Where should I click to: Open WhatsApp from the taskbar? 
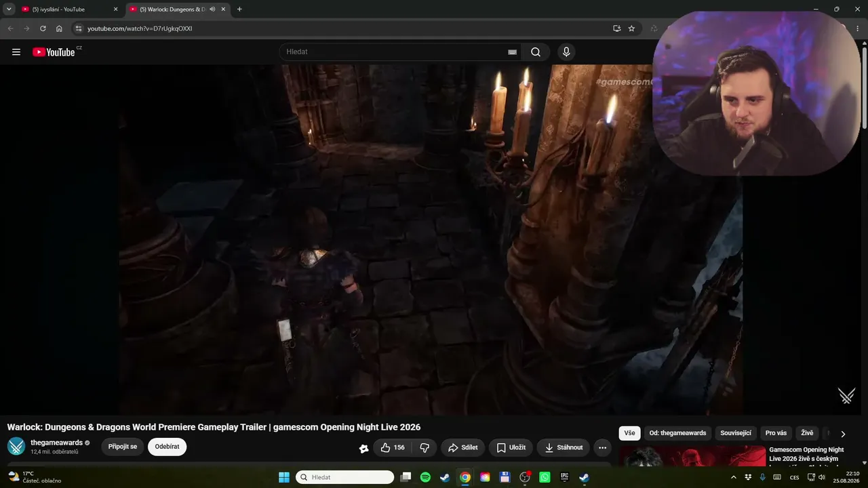click(545, 477)
